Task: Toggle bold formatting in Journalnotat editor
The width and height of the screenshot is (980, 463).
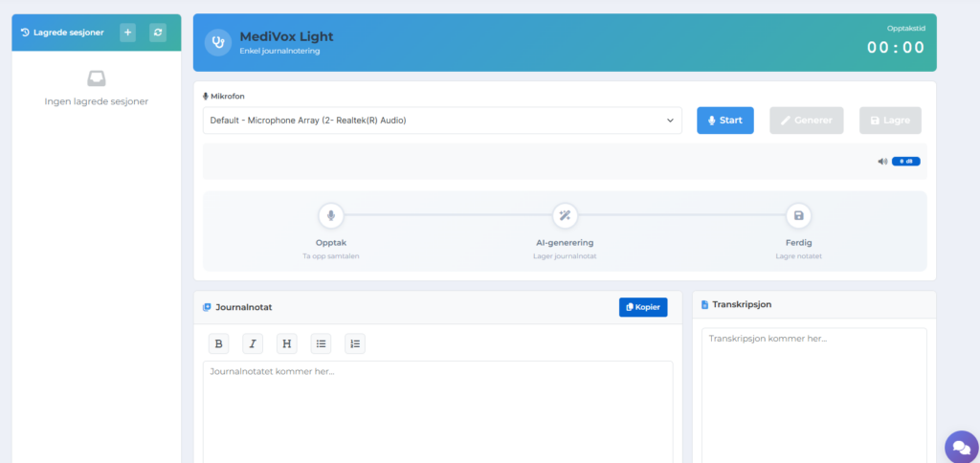Action: point(218,343)
